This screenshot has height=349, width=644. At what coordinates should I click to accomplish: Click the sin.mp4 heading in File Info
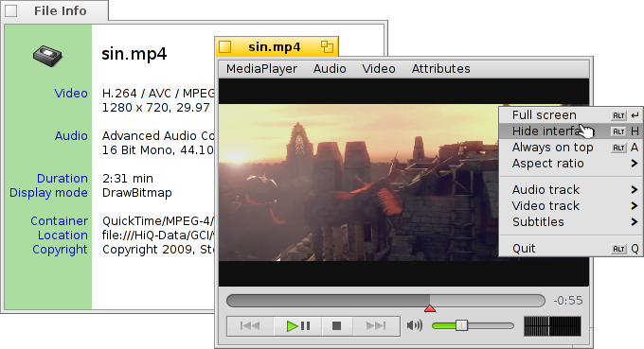coord(134,54)
